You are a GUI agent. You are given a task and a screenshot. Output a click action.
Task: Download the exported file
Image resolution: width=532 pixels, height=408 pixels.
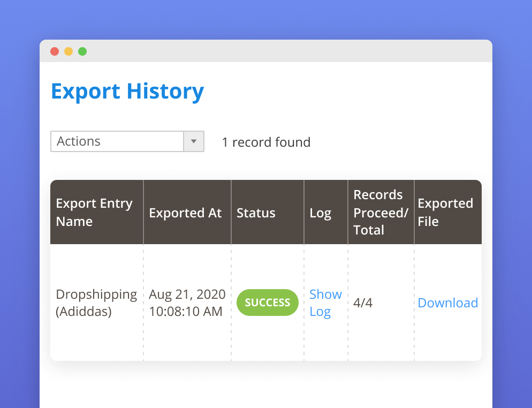[x=447, y=303]
